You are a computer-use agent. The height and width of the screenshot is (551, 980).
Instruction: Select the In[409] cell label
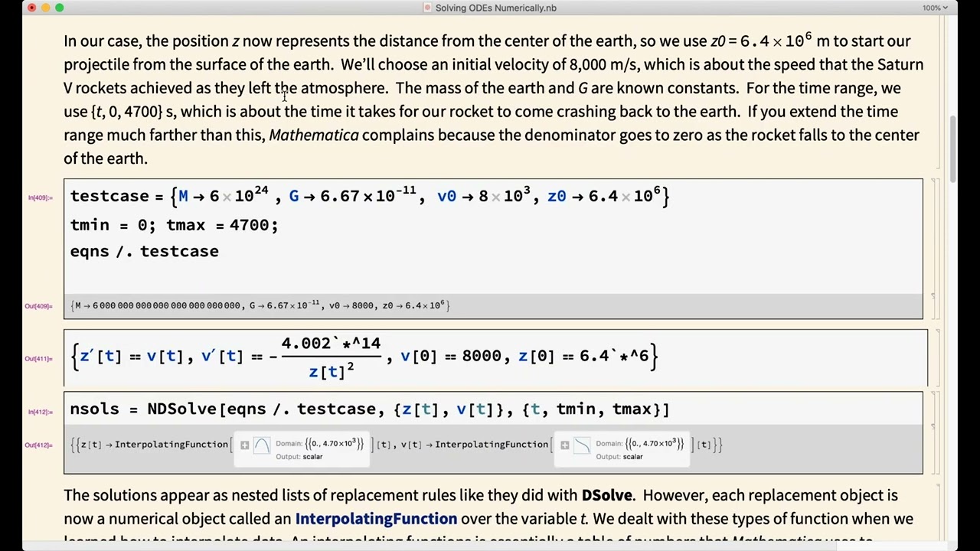[x=40, y=197]
